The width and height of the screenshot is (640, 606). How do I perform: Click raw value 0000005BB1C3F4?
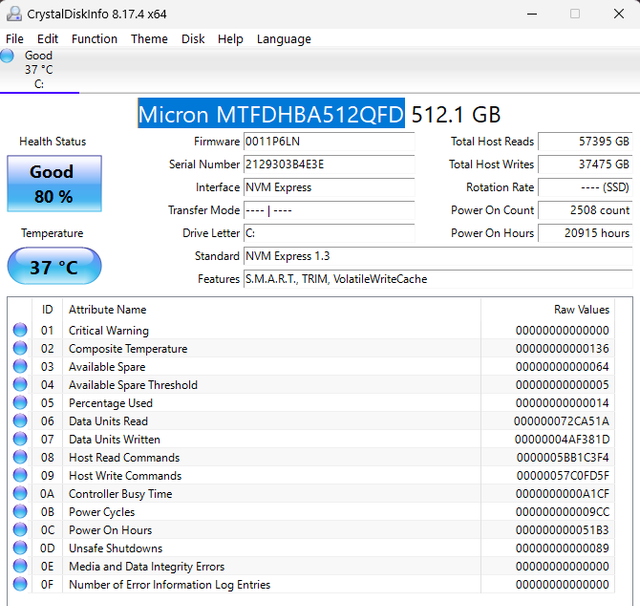(x=563, y=457)
